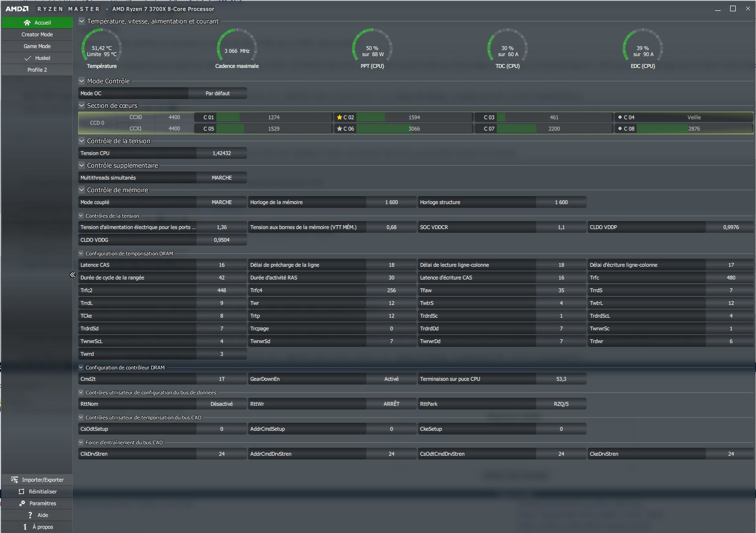Click the Accueil home icon
The height and width of the screenshot is (533, 756).
pos(27,23)
